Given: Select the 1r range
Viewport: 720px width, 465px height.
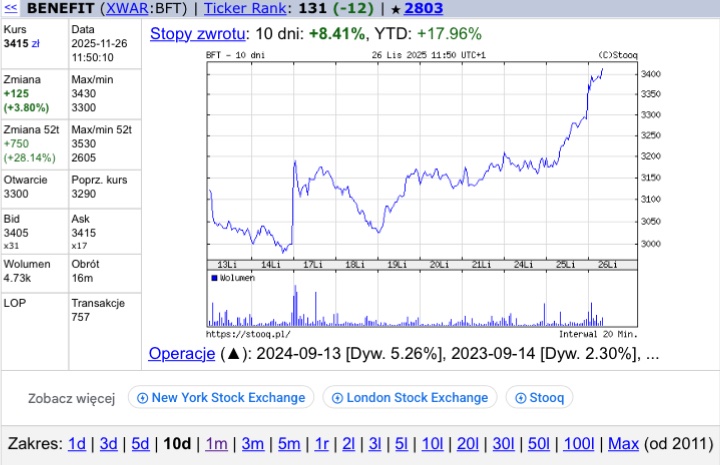Looking at the screenshot, I should (x=321, y=444).
